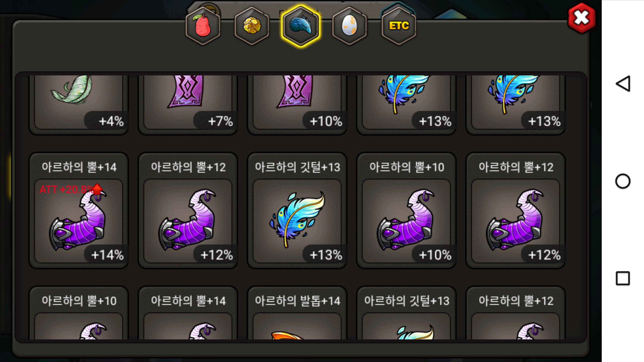644x362 pixels.
Task: Select the green feather +4% item
Action: (x=79, y=104)
